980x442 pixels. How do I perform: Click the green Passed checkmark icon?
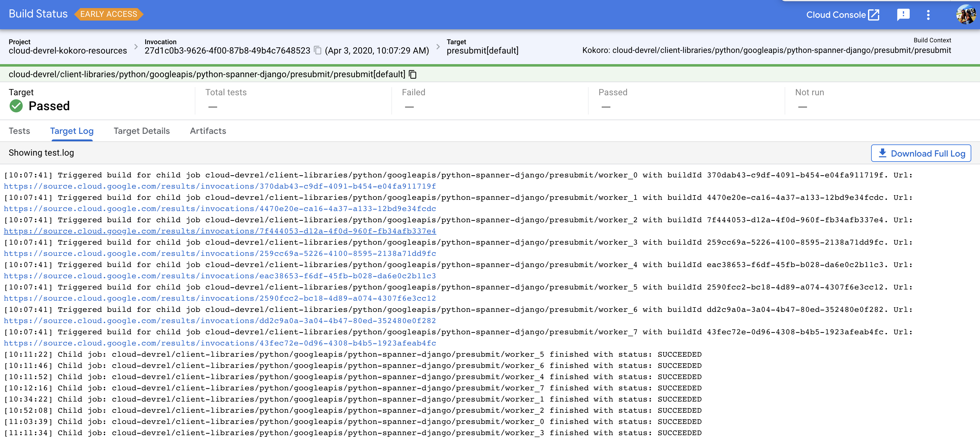pyautogui.click(x=16, y=106)
